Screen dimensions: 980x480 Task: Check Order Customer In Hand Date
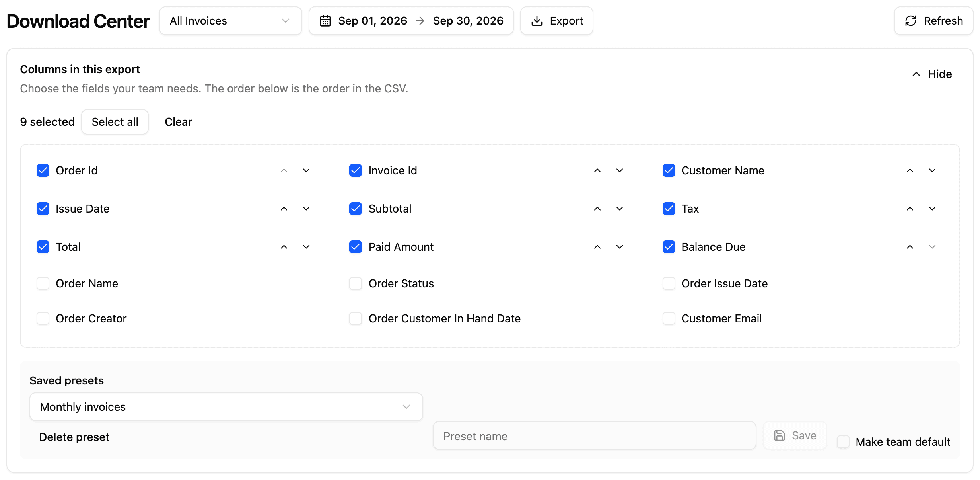point(356,318)
